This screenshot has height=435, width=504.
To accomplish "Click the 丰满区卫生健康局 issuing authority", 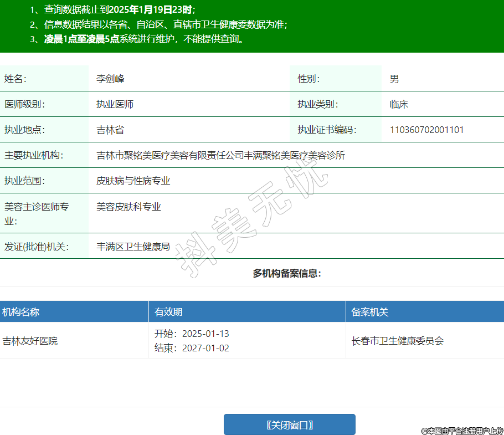I will [x=133, y=247].
